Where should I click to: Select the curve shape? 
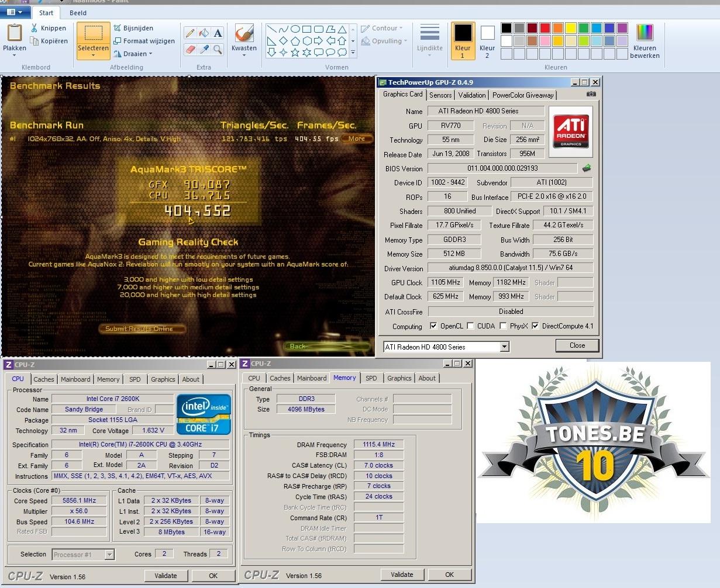pyautogui.click(x=283, y=29)
